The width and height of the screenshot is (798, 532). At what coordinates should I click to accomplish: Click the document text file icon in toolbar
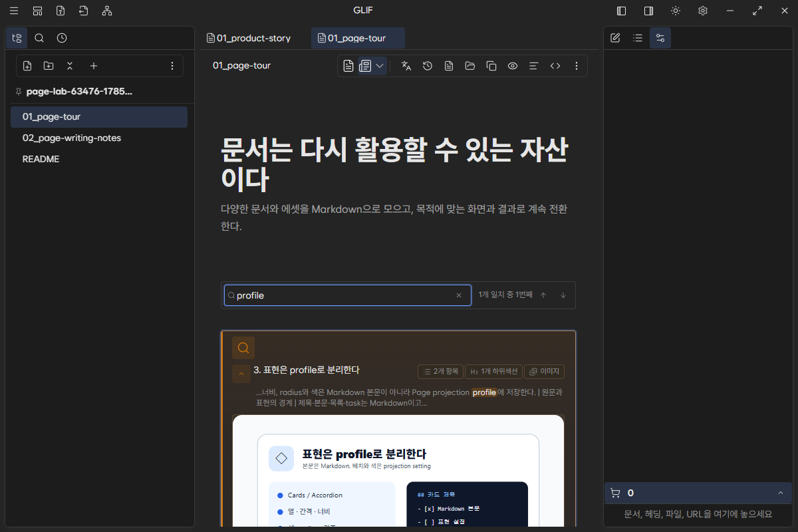(449, 66)
